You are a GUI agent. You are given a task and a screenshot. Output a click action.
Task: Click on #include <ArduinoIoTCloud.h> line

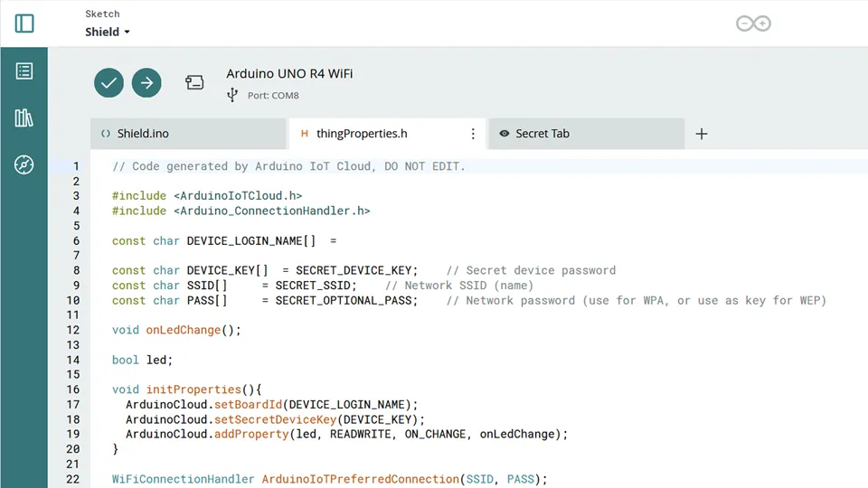click(207, 196)
